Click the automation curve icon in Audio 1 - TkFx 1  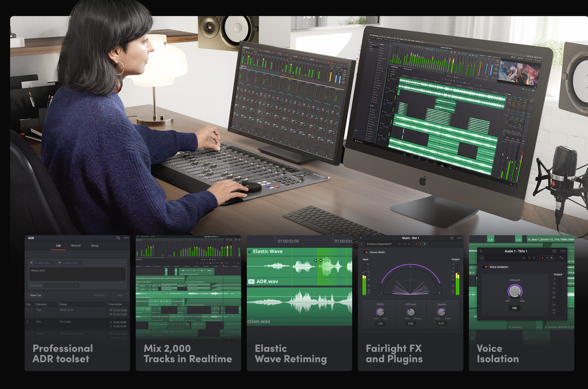[x=562, y=258]
